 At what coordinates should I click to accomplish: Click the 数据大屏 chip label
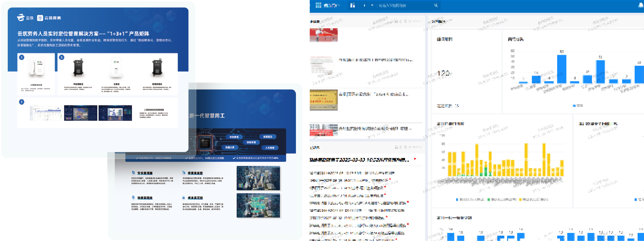point(230,147)
